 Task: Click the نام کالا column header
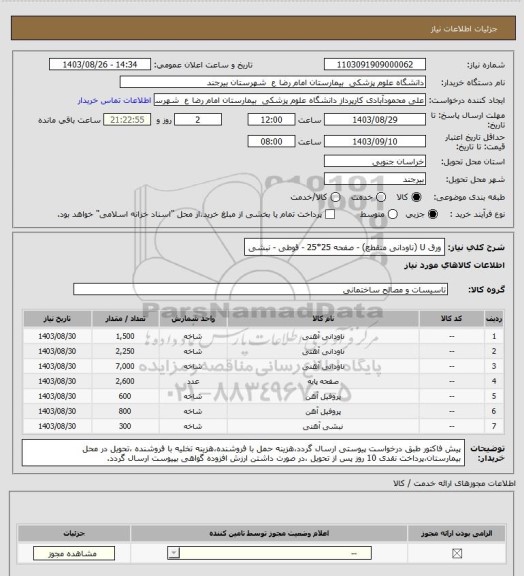pos(323,319)
